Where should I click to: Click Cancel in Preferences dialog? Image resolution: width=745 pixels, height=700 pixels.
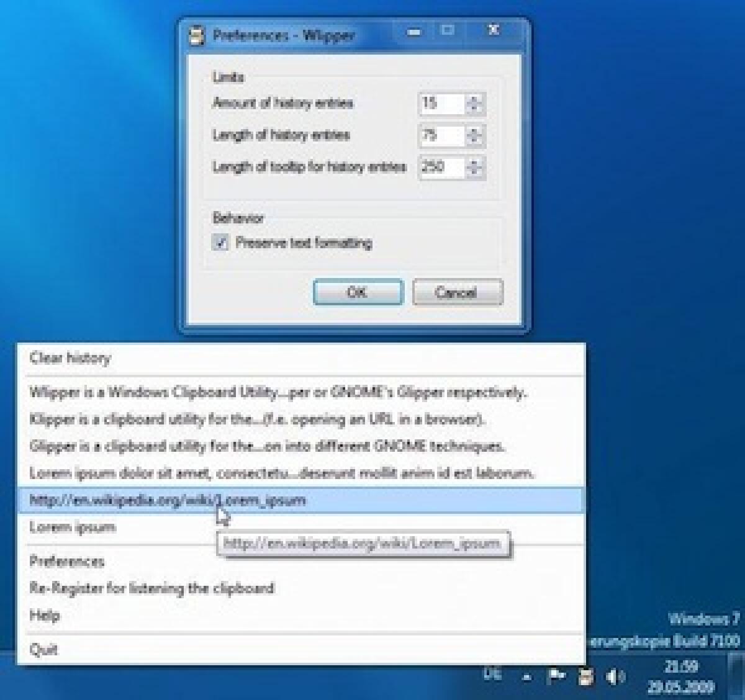click(457, 292)
